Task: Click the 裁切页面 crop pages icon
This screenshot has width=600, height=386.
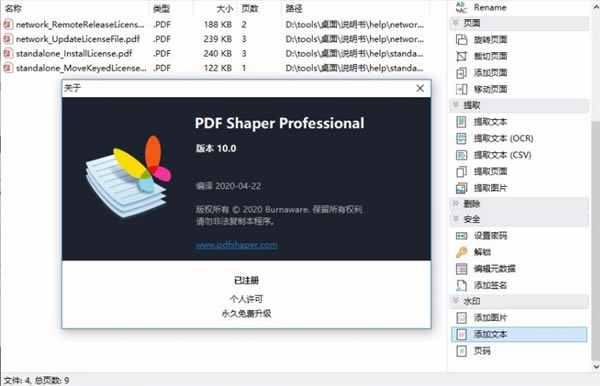Action: [x=461, y=56]
